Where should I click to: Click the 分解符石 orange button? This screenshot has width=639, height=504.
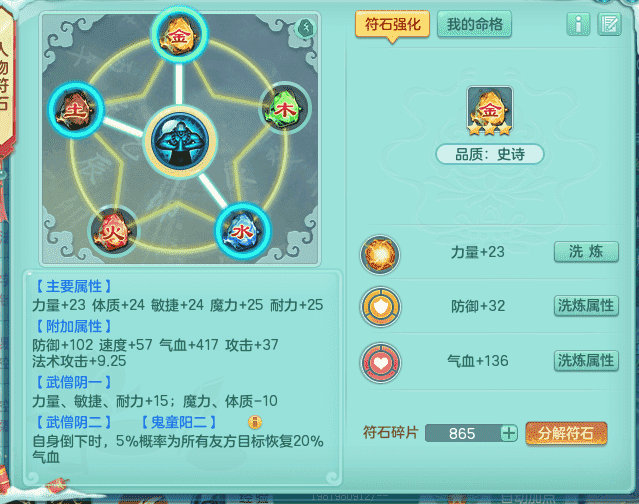(x=566, y=433)
